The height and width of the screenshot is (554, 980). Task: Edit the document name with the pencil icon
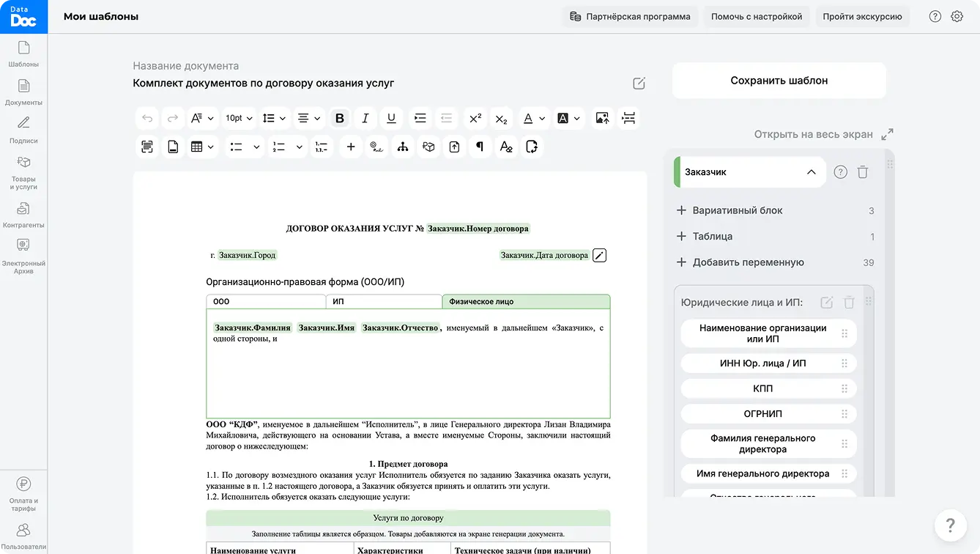click(639, 84)
